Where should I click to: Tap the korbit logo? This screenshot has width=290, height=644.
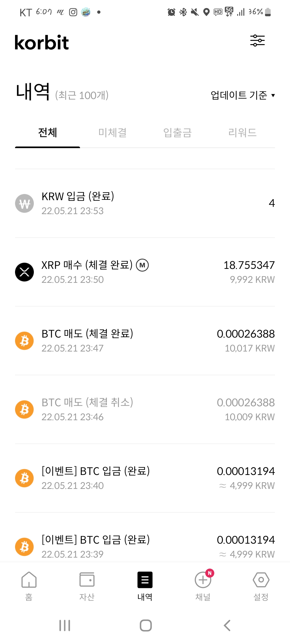point(42,43)
